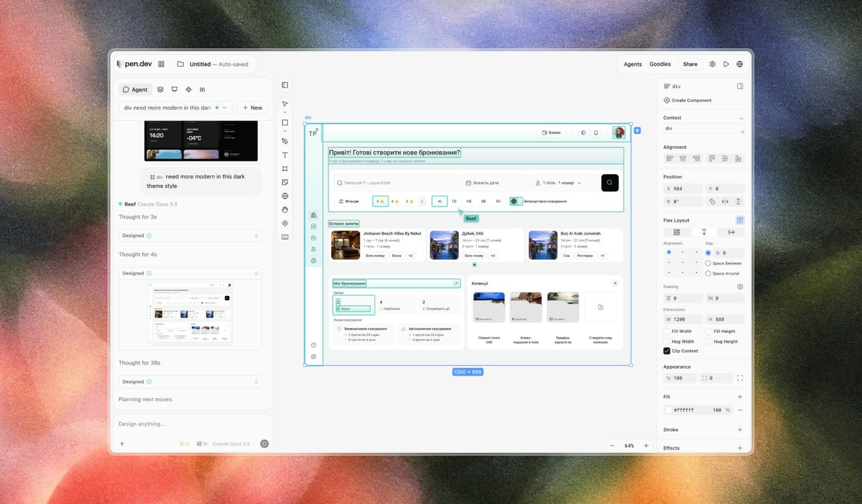Expand the first Designed result under Thought for 3s
This screenshot has height=504, width=862.
(190, 236)
